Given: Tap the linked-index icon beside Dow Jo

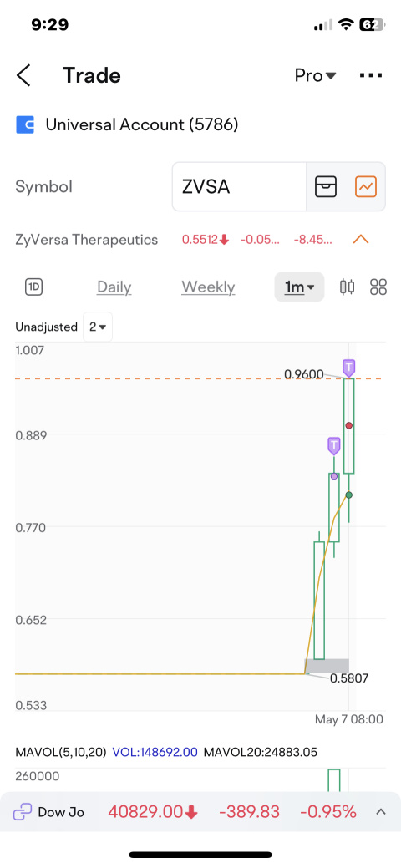Looking at the screenshot, I should (23, 812).
